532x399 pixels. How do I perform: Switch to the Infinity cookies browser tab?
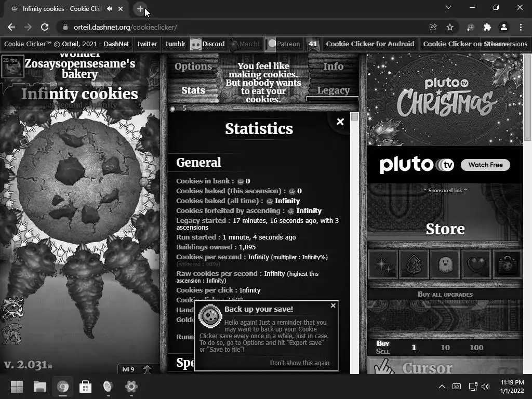(62, 9)
